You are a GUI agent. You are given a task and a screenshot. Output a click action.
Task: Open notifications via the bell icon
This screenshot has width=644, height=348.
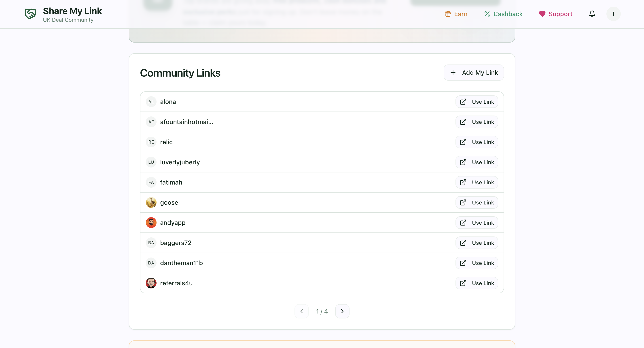[592, 14]
